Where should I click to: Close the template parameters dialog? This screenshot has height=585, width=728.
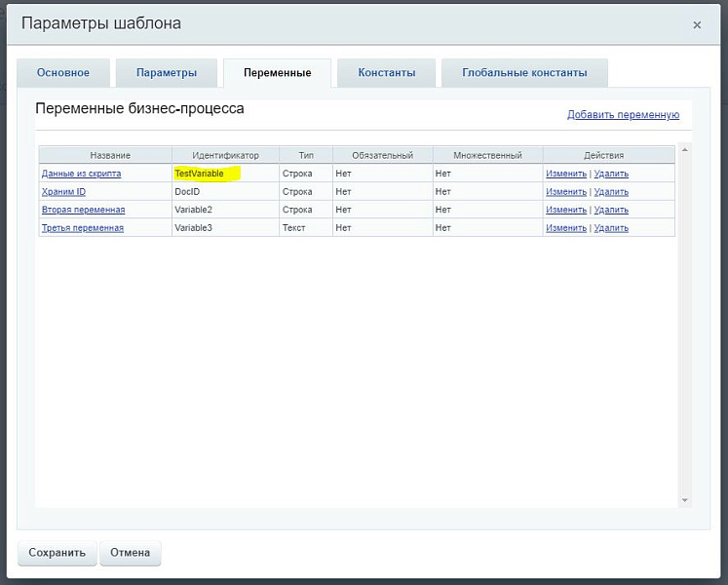pos(697,25)
